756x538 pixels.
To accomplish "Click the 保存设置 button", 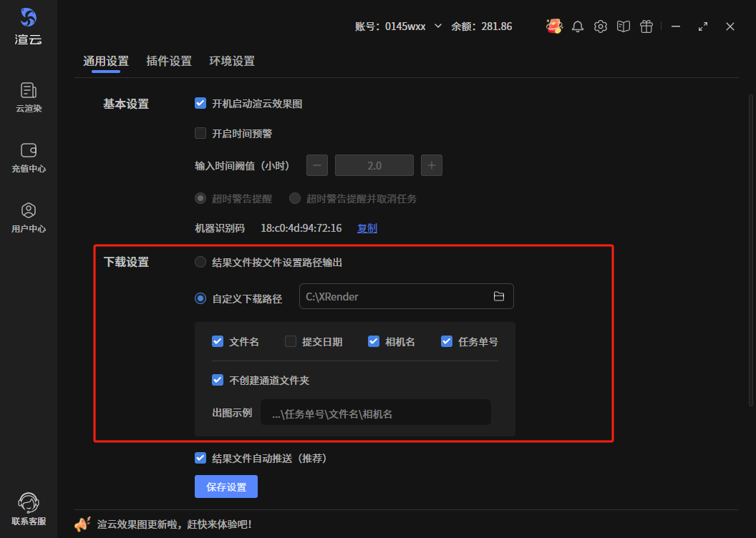I will click(x=226, y=487).
